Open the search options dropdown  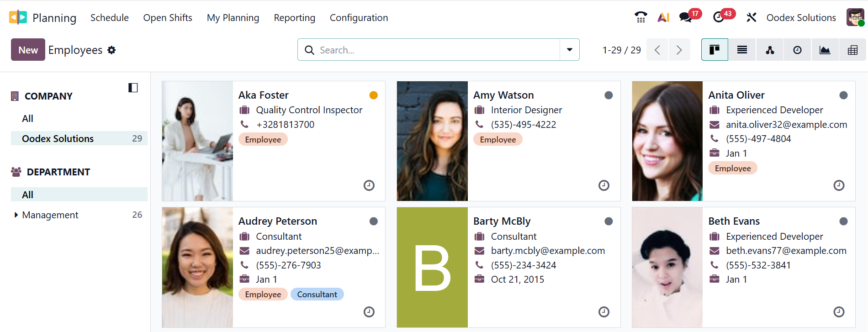[x=569, y=50]
